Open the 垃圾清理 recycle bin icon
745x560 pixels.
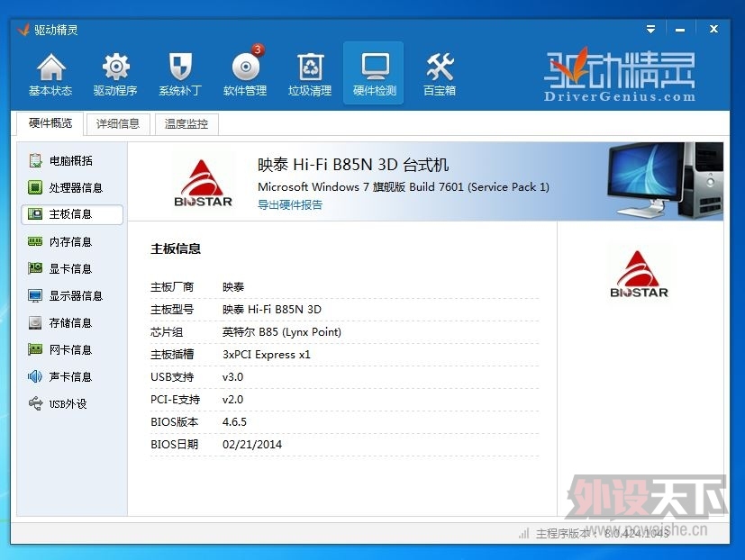click(310, 67)
